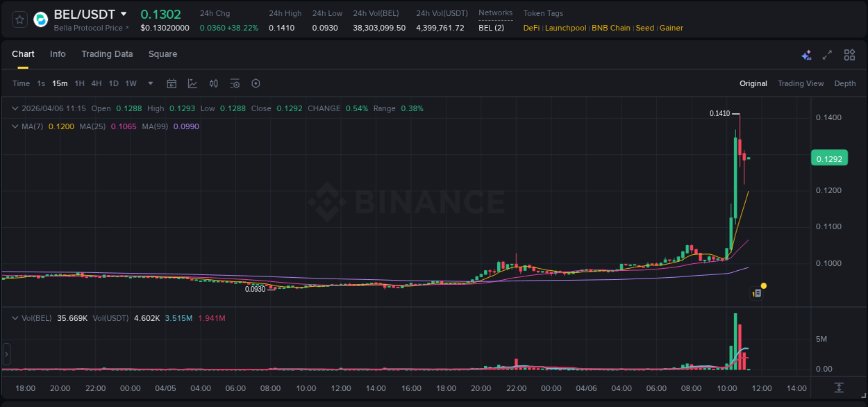This screenshot has width=868, height=407.
Task: Select the Gainer token tag
Action: (x=671, y=28)
